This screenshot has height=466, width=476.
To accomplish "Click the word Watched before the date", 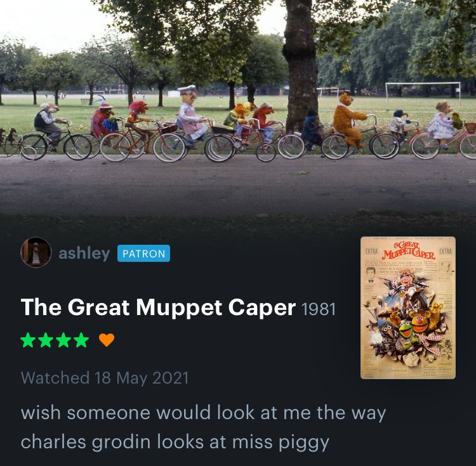I will pos(55,378).
